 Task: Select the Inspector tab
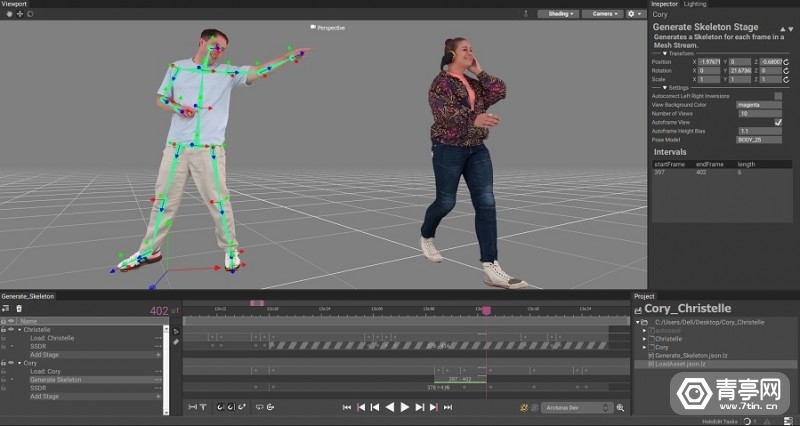click(665, 4)
